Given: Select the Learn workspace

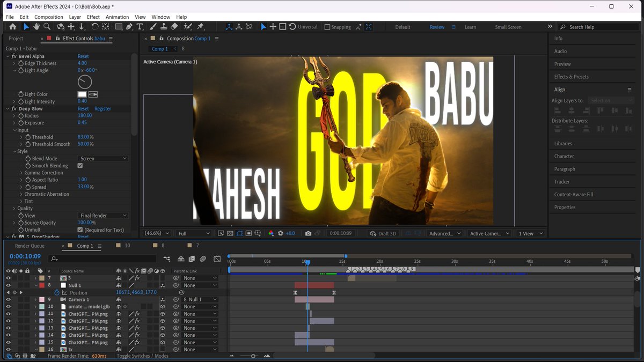Looking at the screenshot, I should click(470, 27).
